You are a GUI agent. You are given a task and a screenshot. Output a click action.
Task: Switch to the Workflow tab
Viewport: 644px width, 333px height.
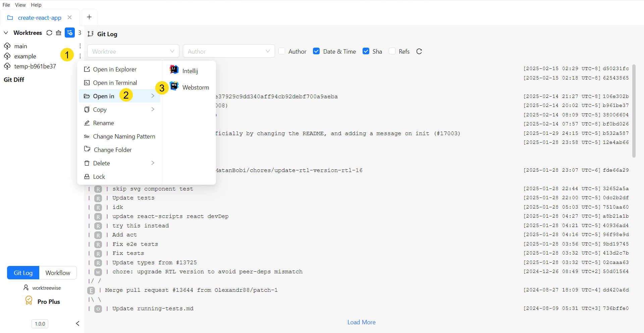tap(57, 273)
